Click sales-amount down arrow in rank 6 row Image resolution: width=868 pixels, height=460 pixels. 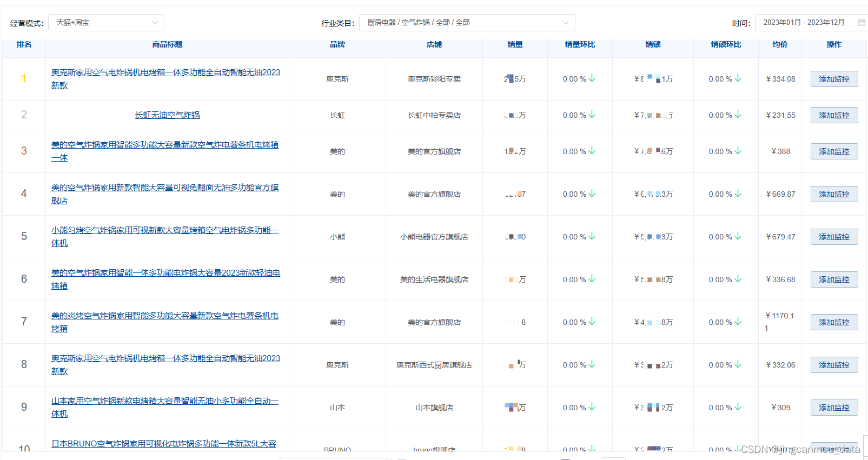[738, 279]
